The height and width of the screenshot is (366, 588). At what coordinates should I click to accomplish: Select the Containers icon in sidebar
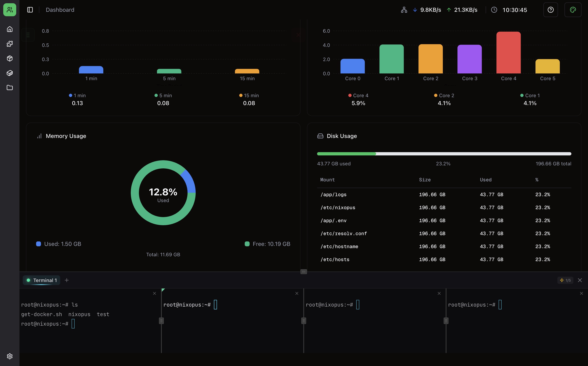click(10, 73)
